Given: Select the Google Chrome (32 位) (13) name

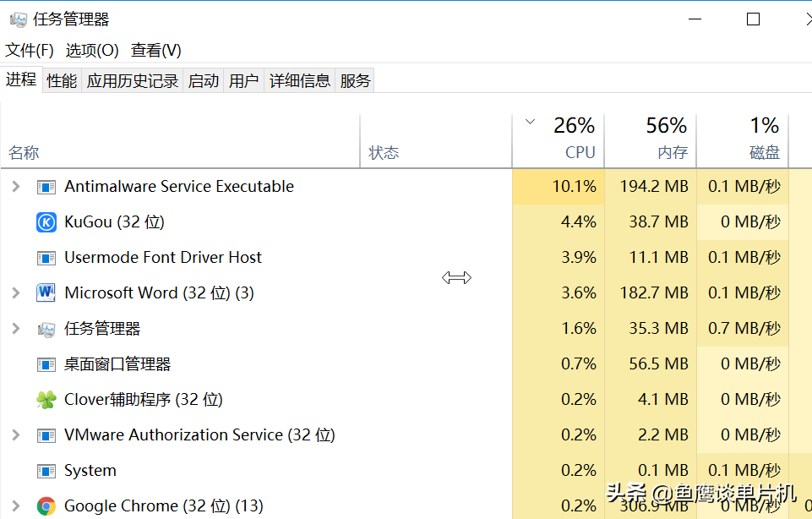Looking at the screenshot, I should pyautogui.click(x=164, y=506).
